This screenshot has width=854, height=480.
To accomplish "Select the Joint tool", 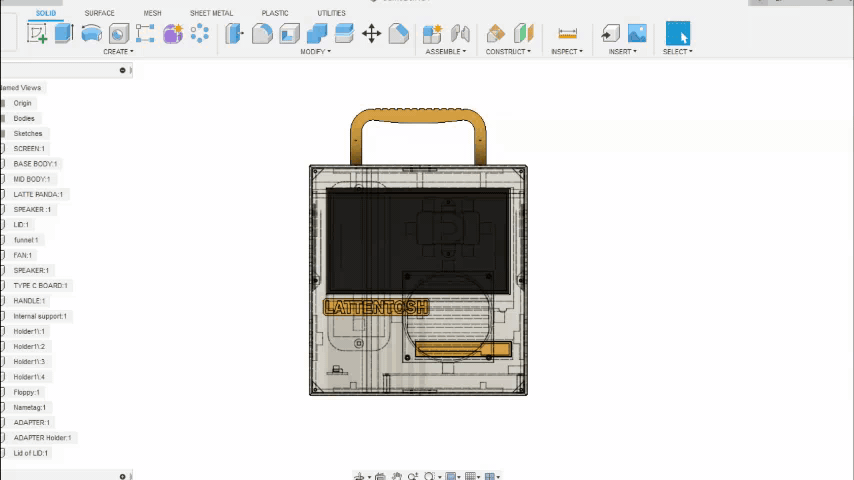I will [460, 34].
